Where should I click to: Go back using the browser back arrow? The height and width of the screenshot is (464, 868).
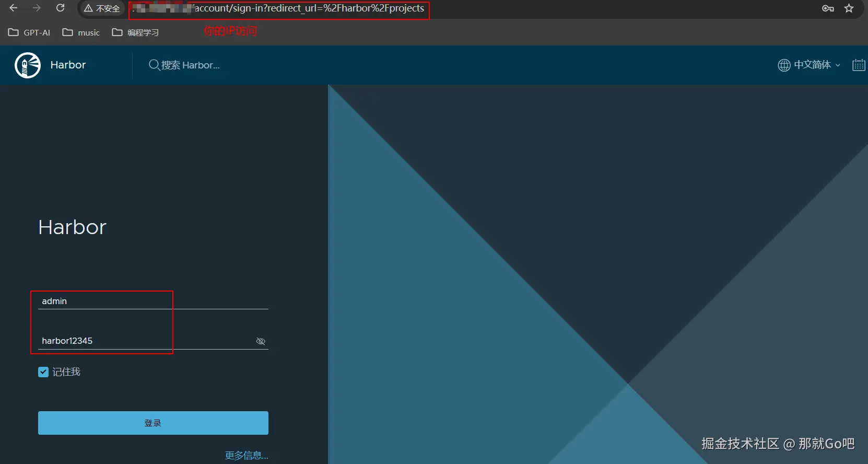pos(14,8)
